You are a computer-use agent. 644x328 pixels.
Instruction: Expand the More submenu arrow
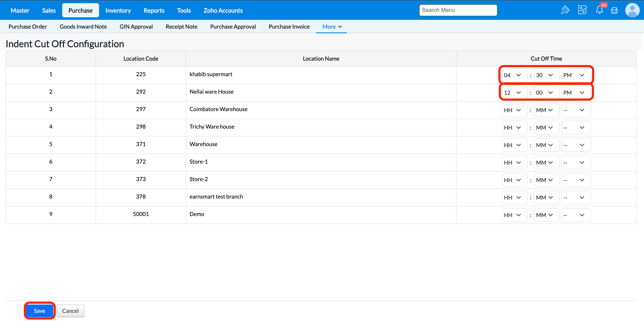tap(340, 27)
